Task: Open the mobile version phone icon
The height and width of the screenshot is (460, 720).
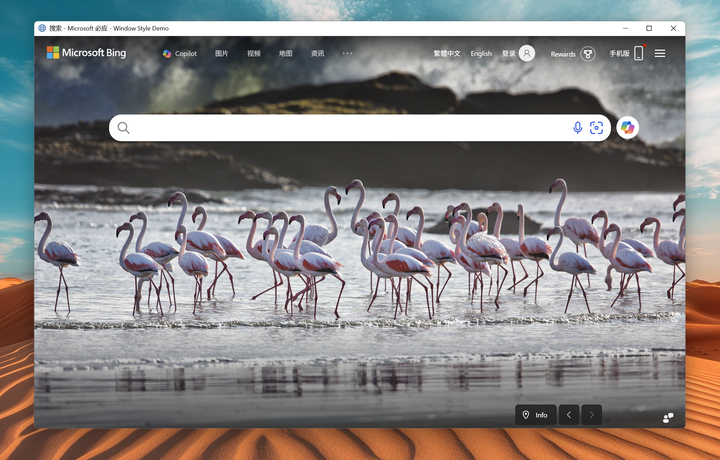Action: click(639, 54)
